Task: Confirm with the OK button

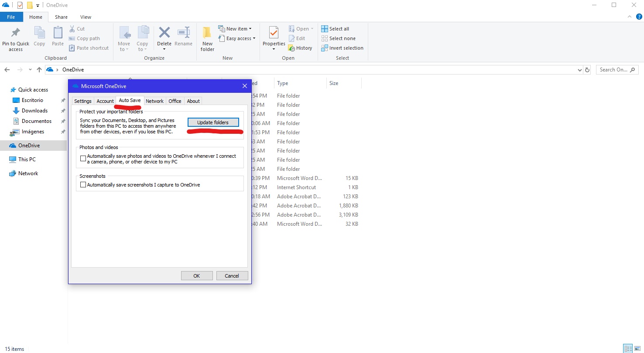Action: (197, 275)
